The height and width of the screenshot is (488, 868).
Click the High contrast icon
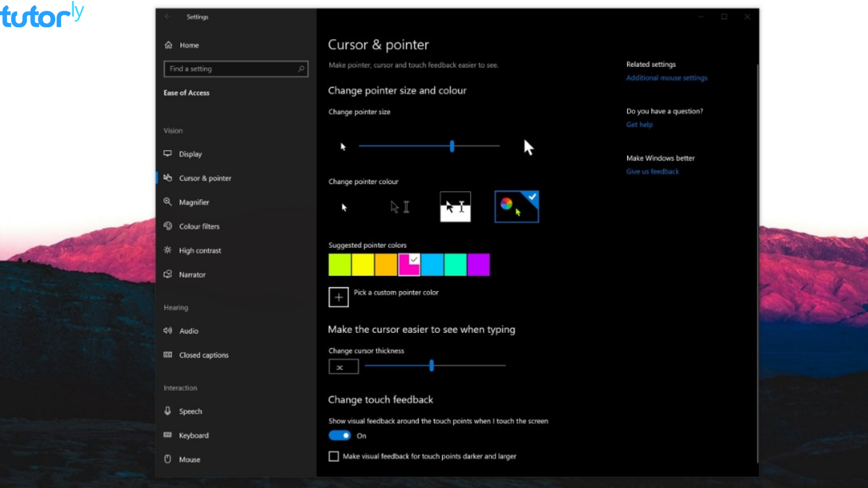click(166, 250)
